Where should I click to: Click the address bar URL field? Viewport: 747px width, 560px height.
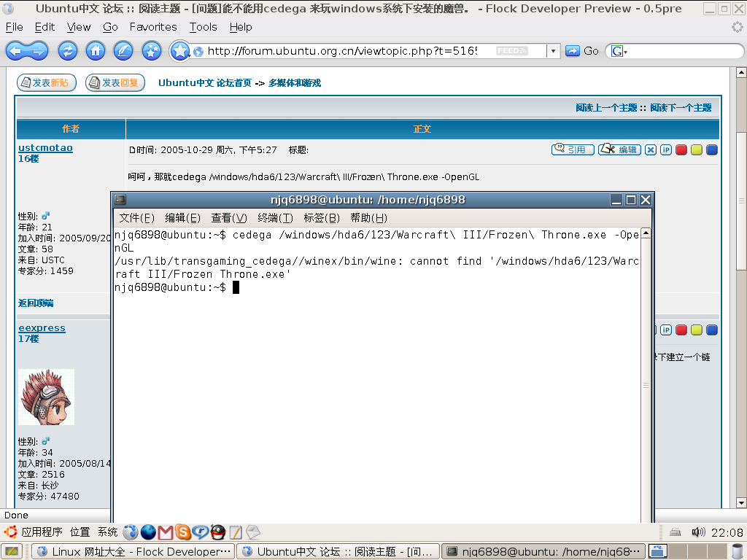pyautogui.click(x=342, y=51)
